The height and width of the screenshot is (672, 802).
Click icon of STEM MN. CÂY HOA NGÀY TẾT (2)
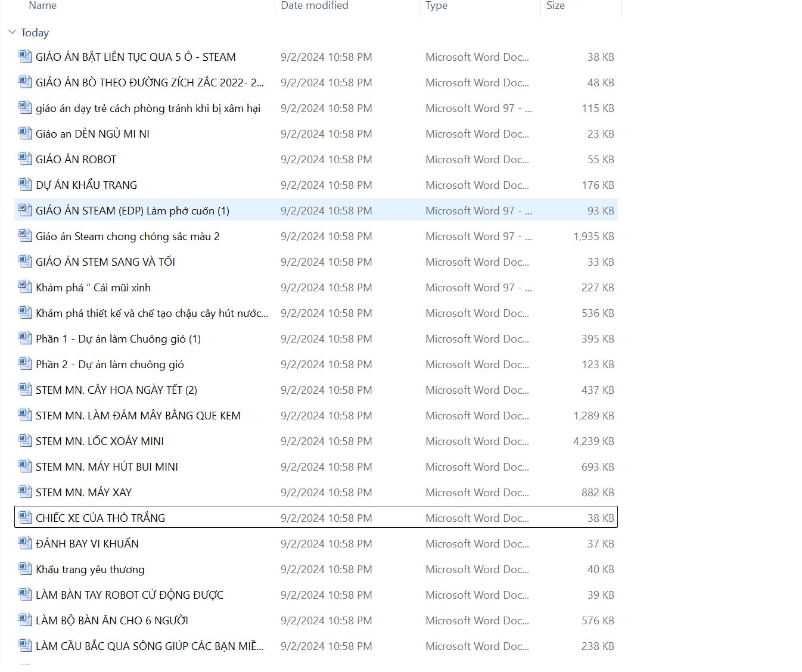pos(25,390)
